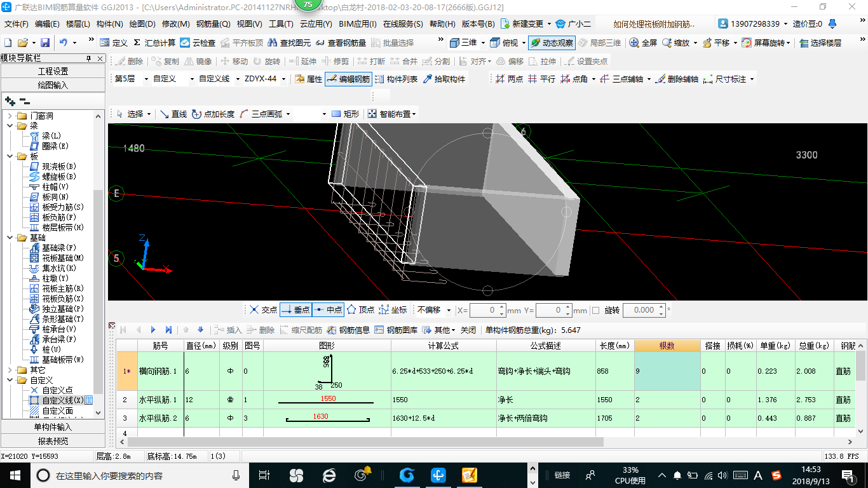Viewport: 868px width, 488px height.
Task: Open the 构件(N) menu
Action: (x=110, y=24)
